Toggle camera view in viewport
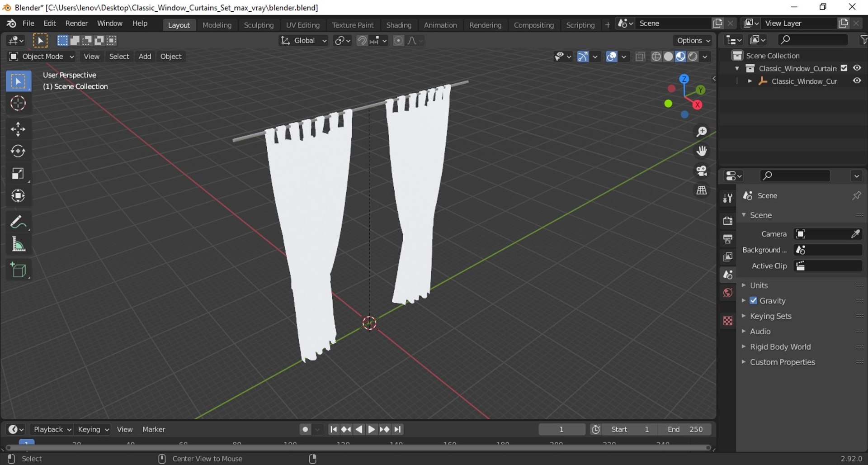This screenshot has height=465, width=868. (702, 171)
